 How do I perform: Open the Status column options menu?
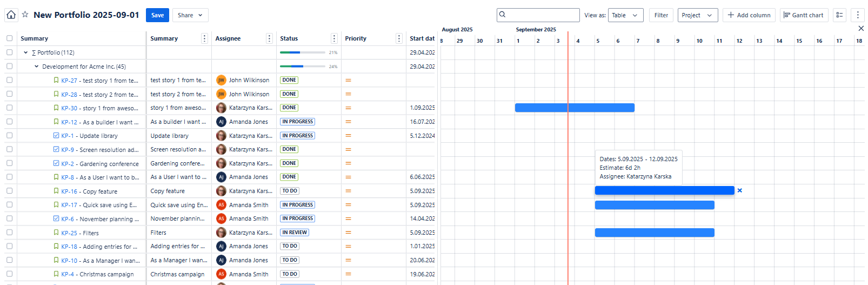334,38
